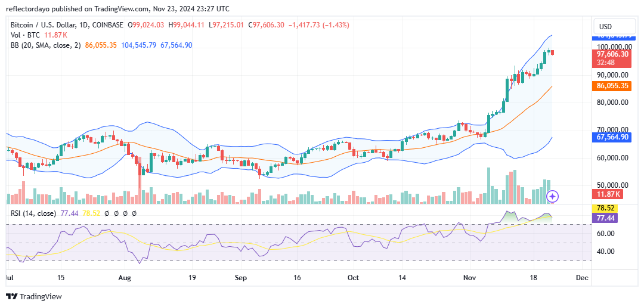
Task: Click the 16 date label after Sep
Action: click(297, 278)
